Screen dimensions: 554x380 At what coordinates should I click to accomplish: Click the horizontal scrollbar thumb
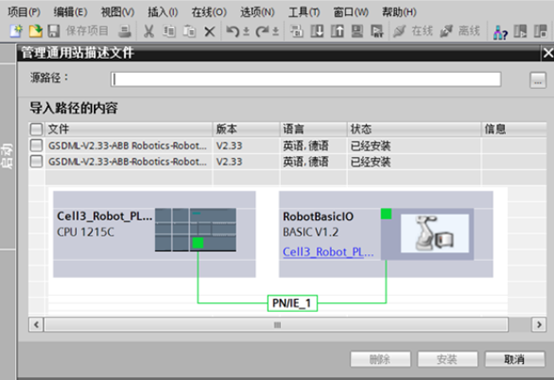pos(276,325)
